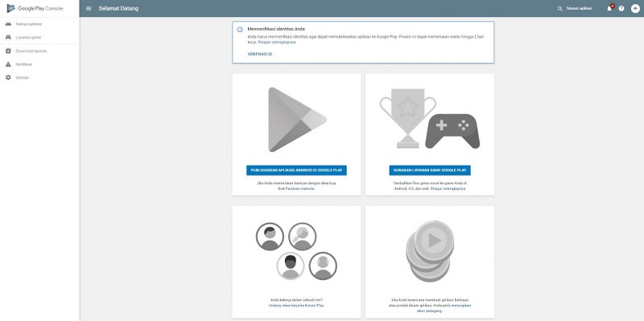Click the gear icon beside Setelan

coord(8,77)
